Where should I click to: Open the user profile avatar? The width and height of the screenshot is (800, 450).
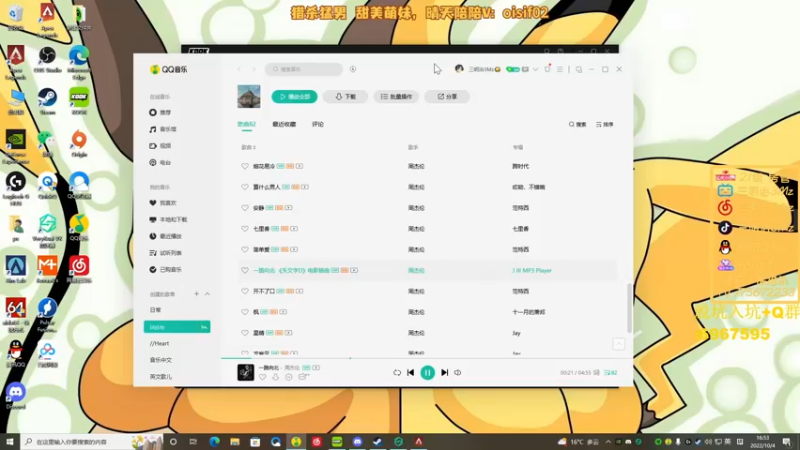459,69
